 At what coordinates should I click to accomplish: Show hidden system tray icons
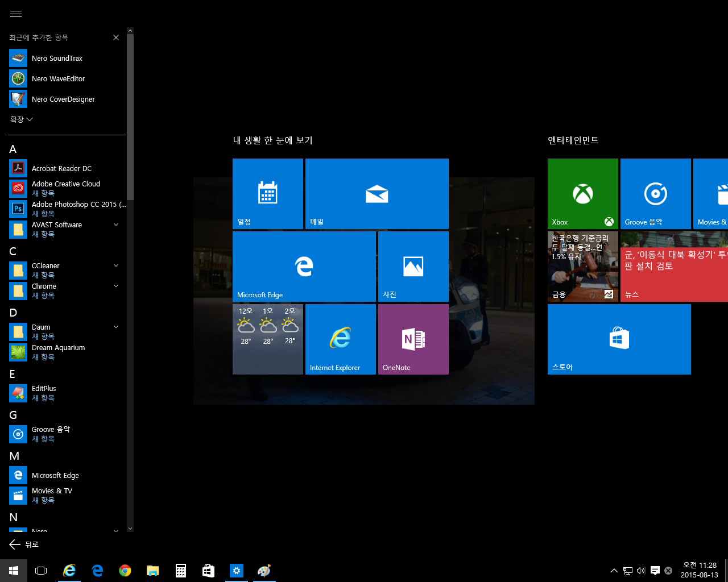pyautogui.click(x=614, y=571)
